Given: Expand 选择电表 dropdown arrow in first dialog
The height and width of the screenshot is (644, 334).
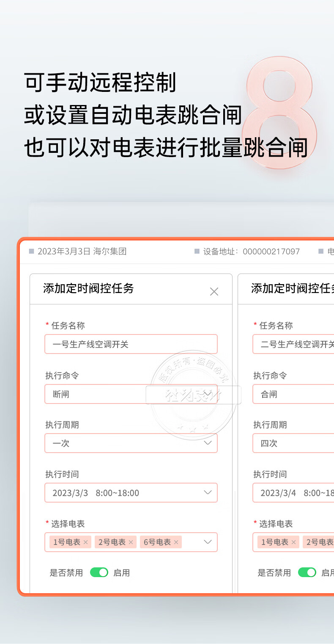Looking at the screenshot, I should 208,542.
